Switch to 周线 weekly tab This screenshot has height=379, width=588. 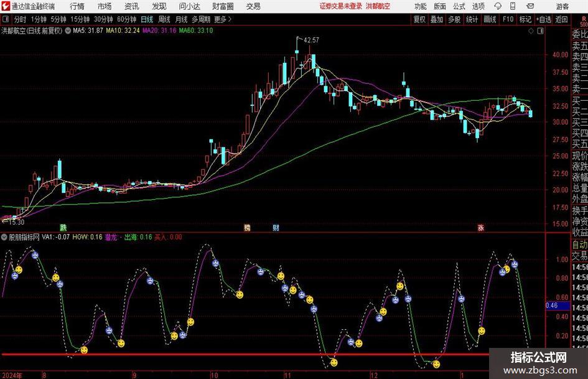coord(164,19)
